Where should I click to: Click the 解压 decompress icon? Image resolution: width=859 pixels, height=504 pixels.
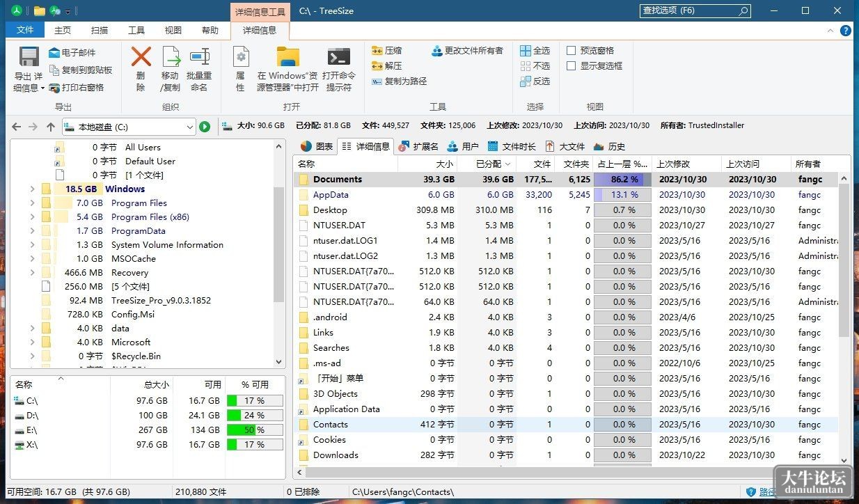tap(377, 66)
